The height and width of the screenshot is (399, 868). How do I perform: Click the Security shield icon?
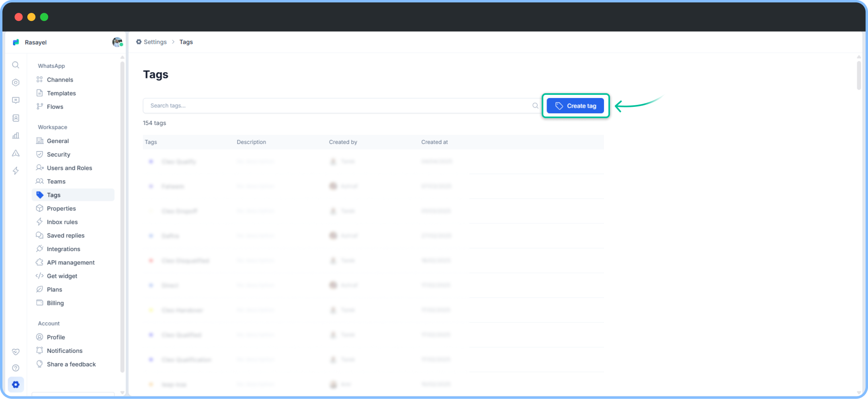[x=39, y=154]
